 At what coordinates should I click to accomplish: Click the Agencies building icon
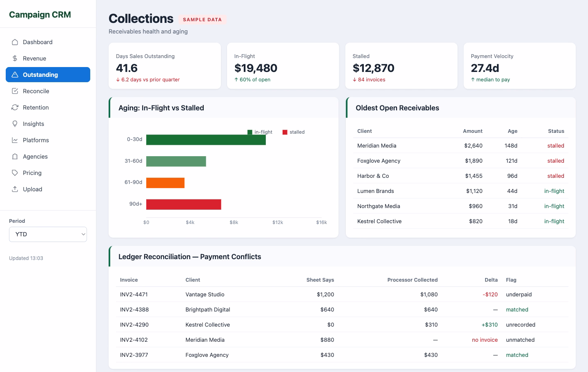[15, 157]
